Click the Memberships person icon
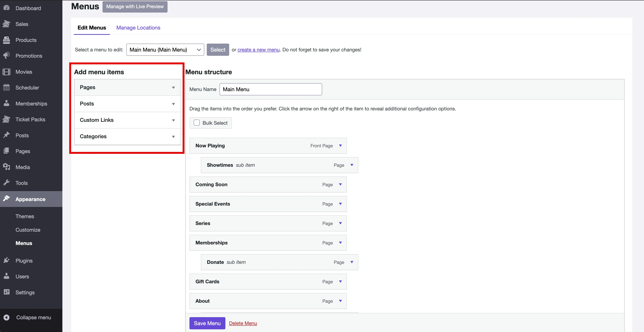Viewport: 644px width, 332px height. point(6,103)
